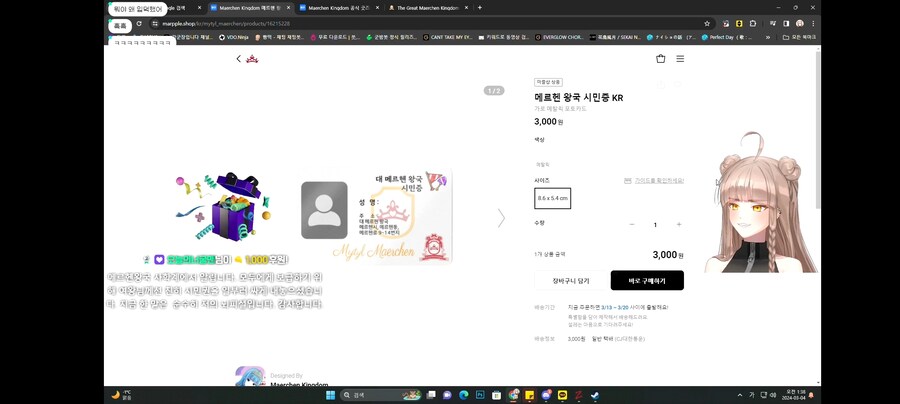
Task: Open KakaoTalk from the taskbar
Action: [562, 395]
